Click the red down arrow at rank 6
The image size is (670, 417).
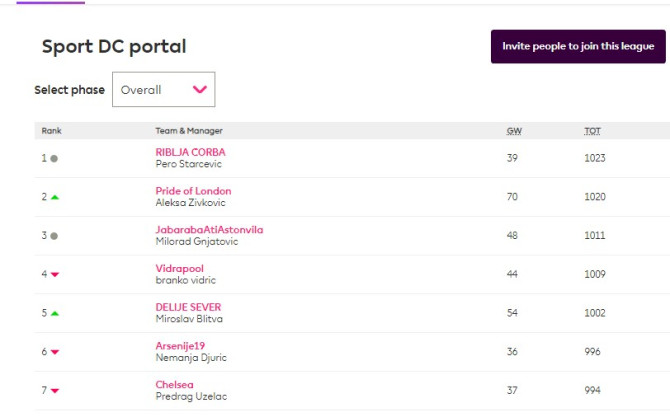55,352
